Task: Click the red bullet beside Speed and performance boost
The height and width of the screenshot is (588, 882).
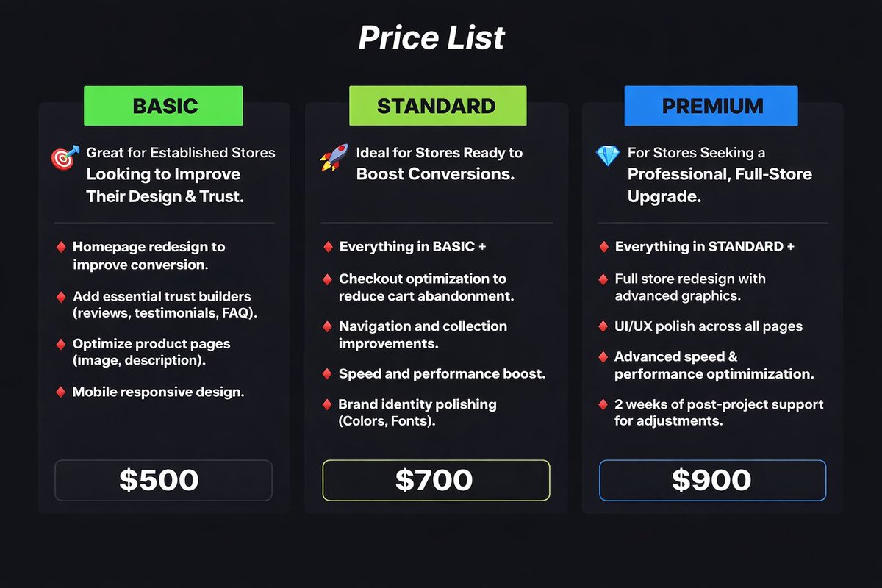Action: pos(327,374)
